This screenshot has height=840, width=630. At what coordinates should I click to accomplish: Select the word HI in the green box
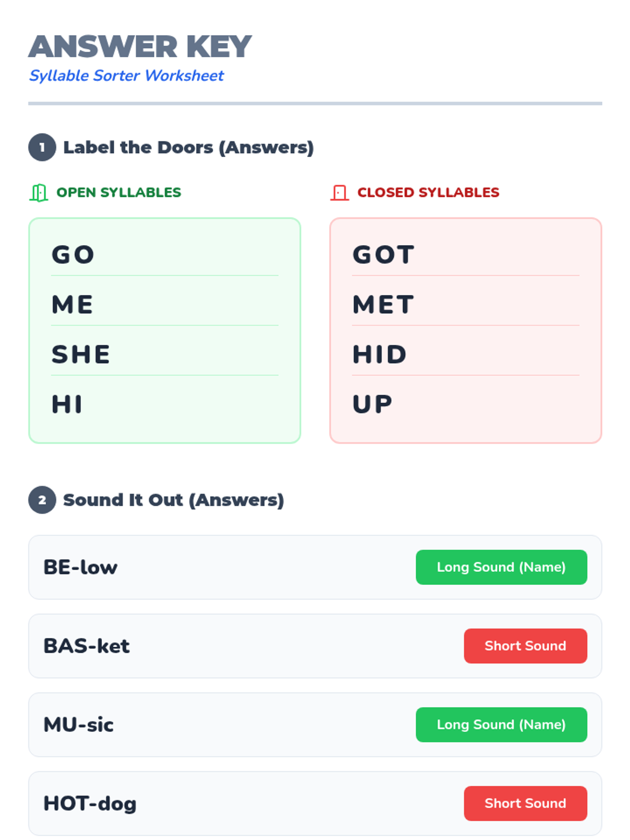click(x=67, y=405)
